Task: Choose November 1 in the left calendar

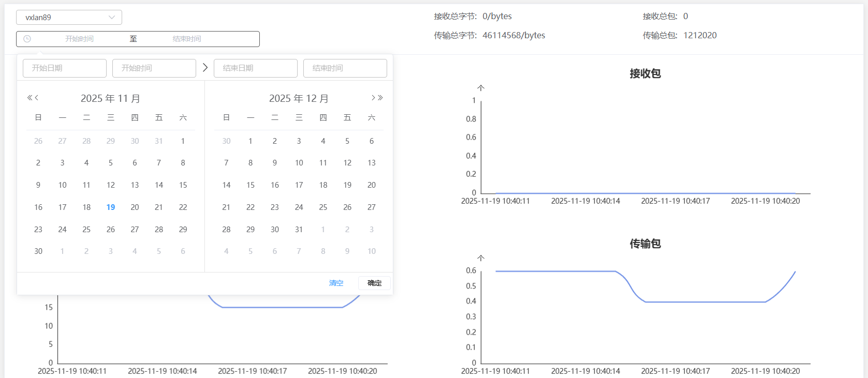Action: pos(183,141)
